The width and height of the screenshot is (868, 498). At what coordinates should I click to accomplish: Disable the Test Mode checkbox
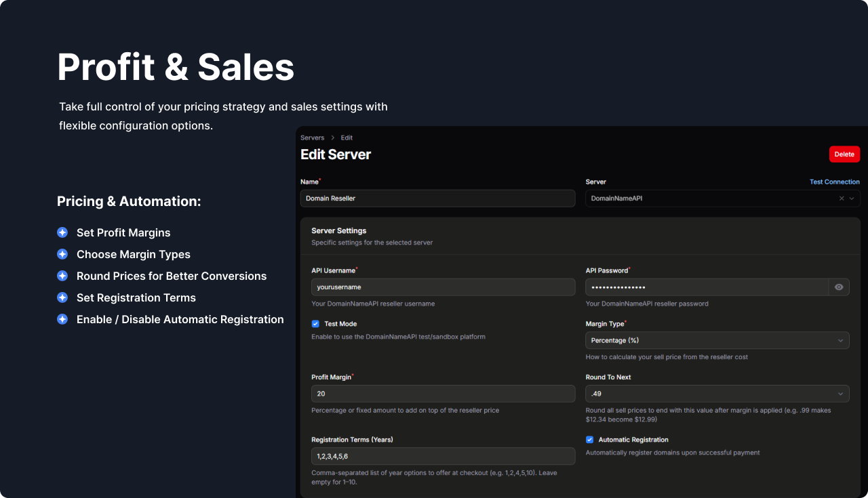pyautogui.click(x=315, y=324)
